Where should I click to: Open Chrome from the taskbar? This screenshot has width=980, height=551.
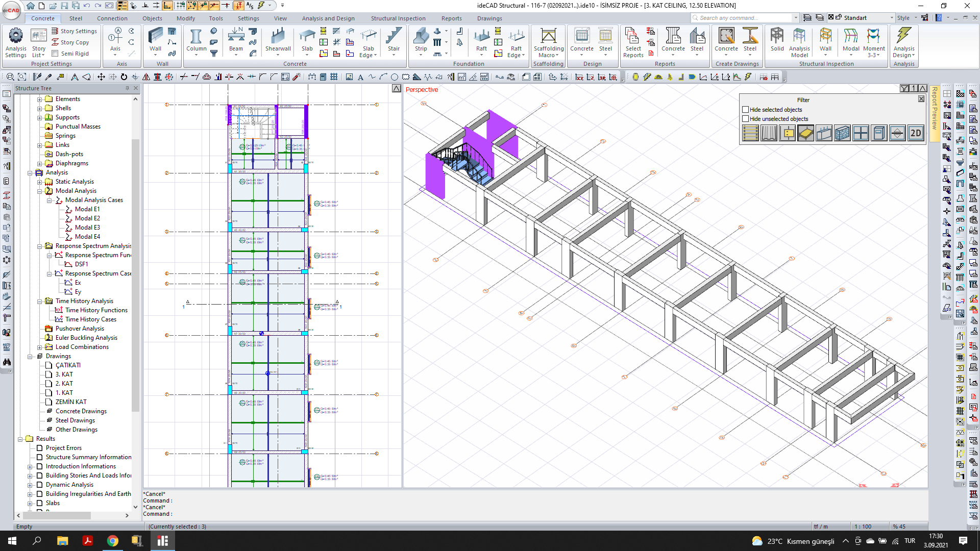click(x=112, y=541)
